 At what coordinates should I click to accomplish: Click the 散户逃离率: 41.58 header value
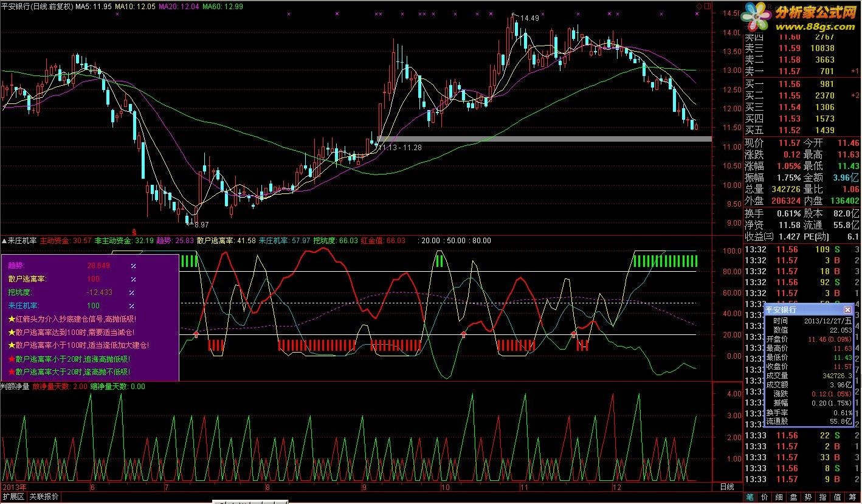tap(226, 241)
